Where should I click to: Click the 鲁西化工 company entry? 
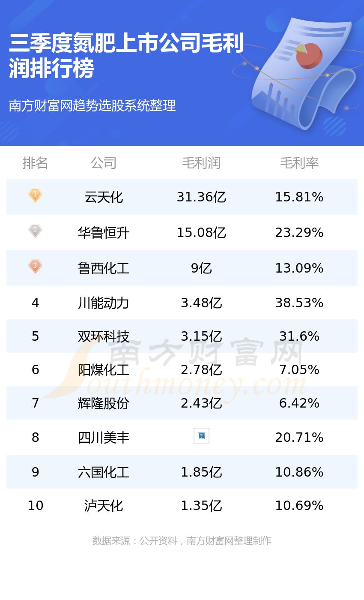104,268
